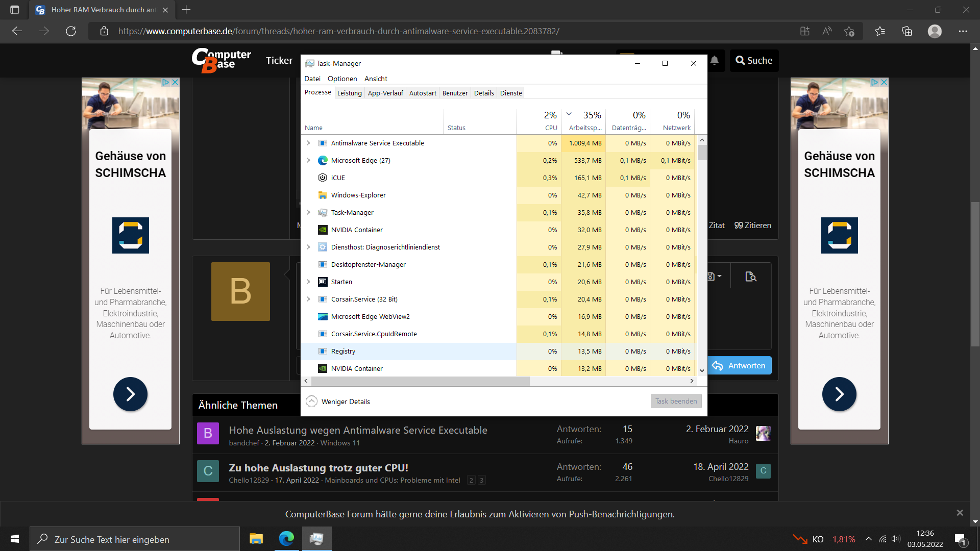Image resolution: width=980 pixels, height=551 pixels.
Task: Expand the Antimalware Service Executable row
Action: 308,143
